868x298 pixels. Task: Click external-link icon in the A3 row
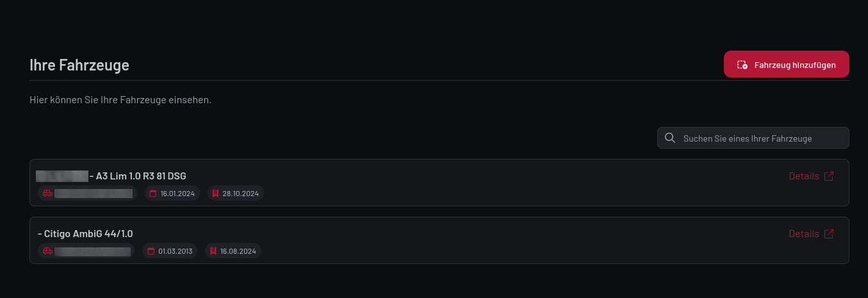pos(829,176)
